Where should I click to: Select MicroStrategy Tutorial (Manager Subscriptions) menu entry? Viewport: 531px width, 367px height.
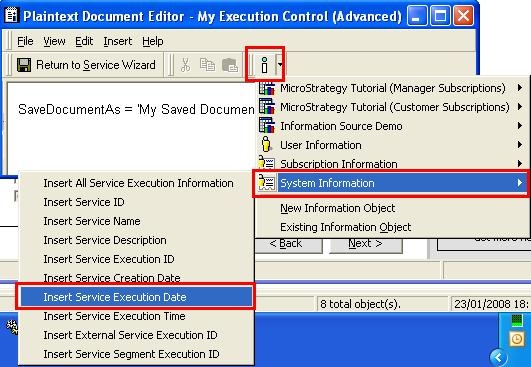tap(392, 88)
